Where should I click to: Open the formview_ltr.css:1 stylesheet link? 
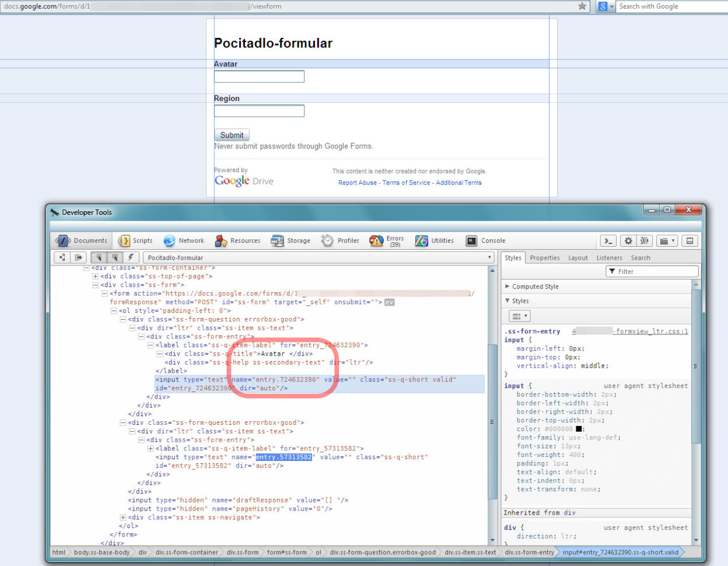pyautogui.click(x=630, y=331)
